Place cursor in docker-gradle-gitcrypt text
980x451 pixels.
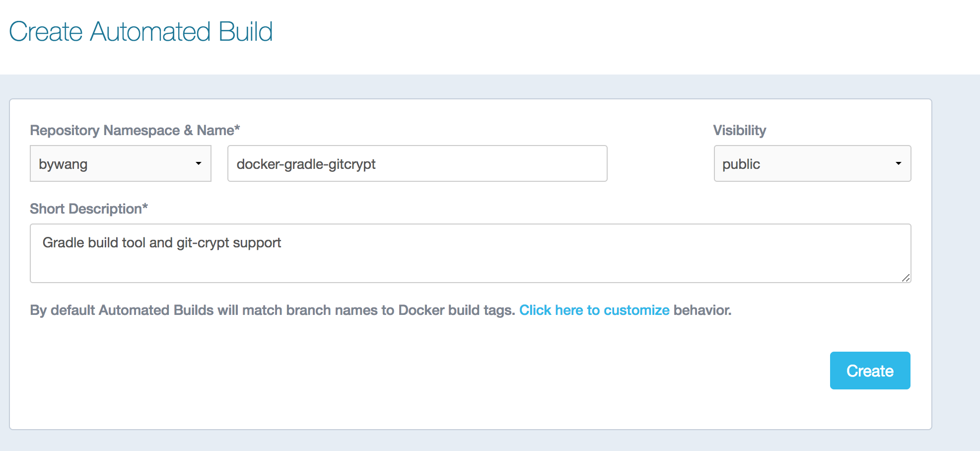coord(306,164)
